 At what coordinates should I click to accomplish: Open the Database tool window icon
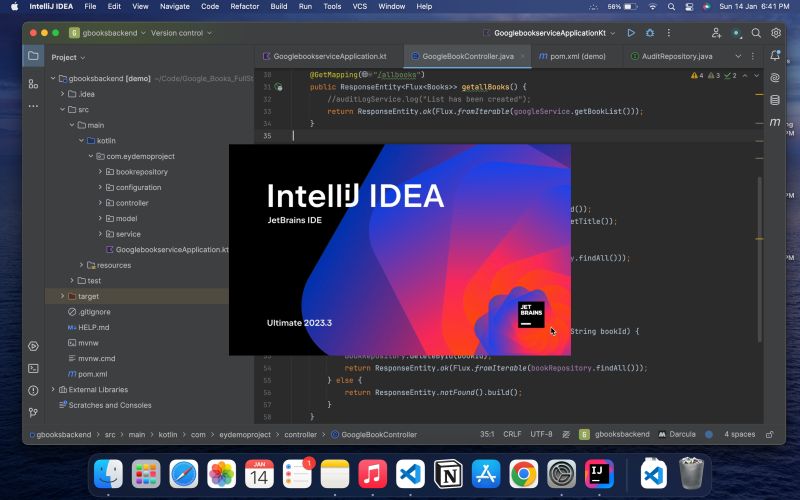coord(774,100)
